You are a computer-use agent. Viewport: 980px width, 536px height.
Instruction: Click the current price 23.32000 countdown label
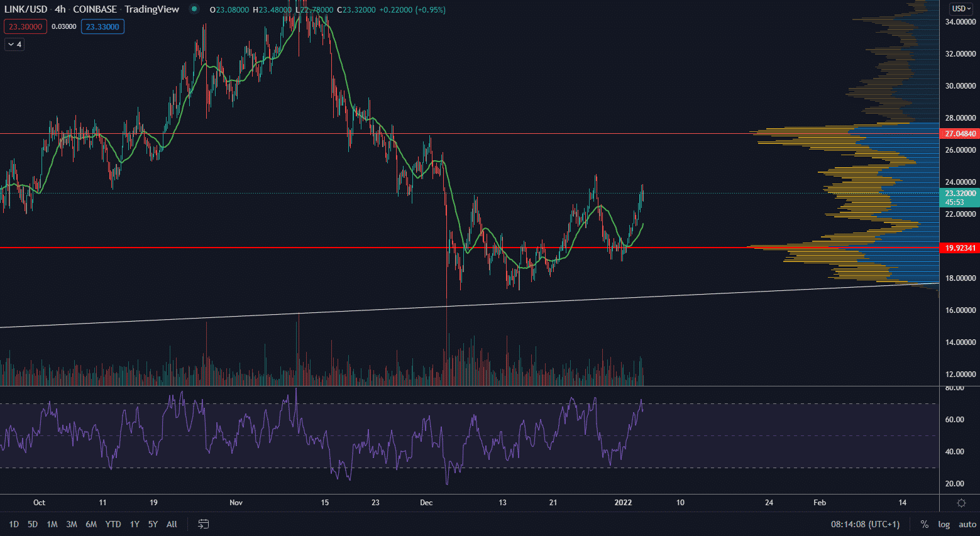click(x=960, y=198)
